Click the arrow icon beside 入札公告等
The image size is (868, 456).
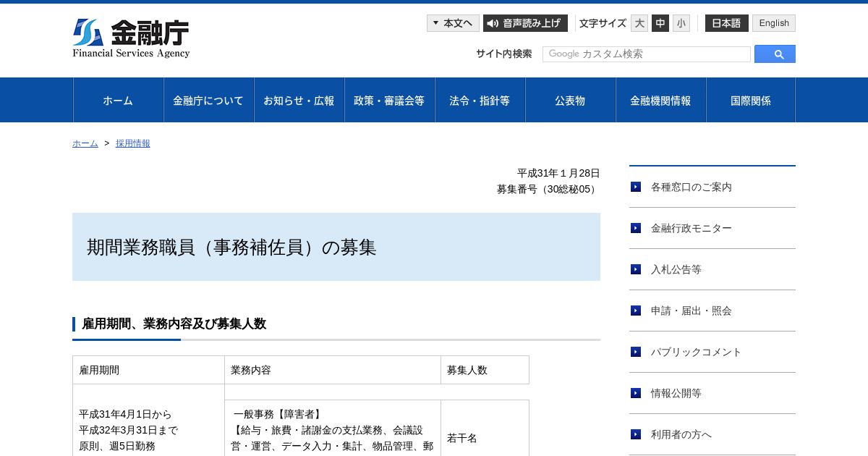coord(636,269)
